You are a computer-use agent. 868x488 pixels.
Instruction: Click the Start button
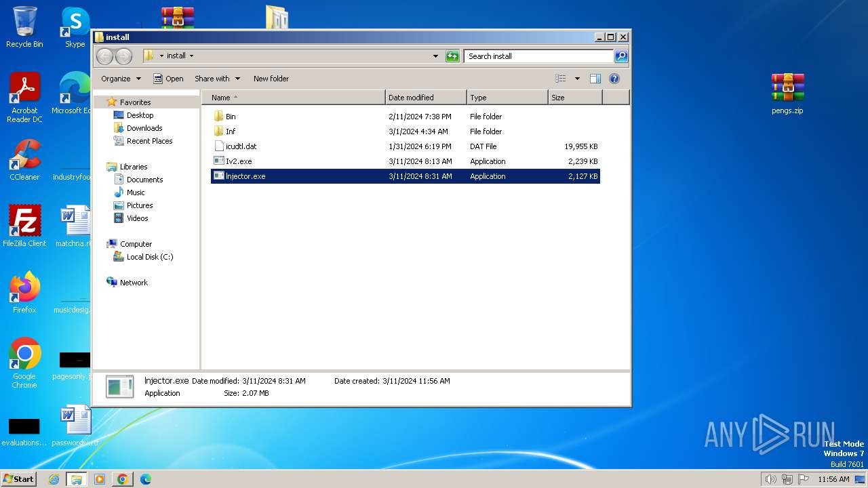[18, 479]
